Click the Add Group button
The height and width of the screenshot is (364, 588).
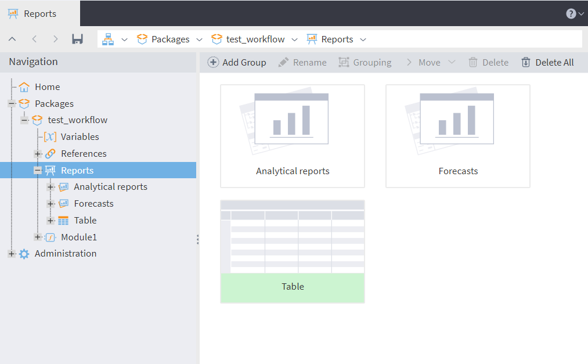point(237,62)
